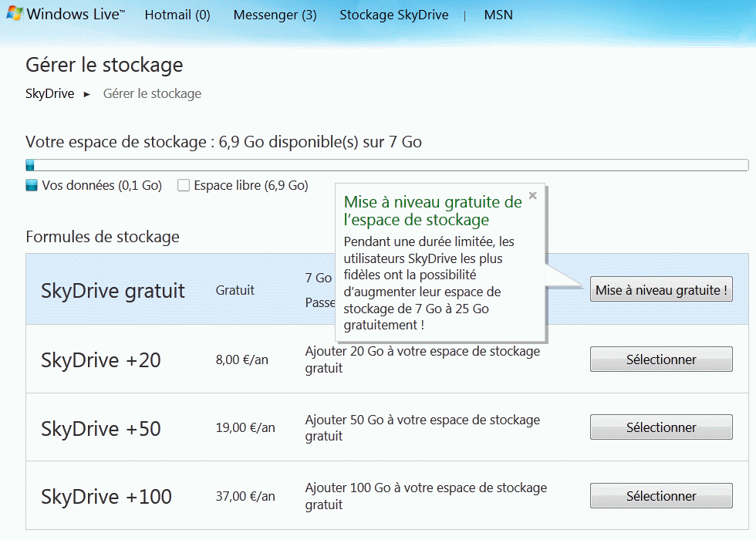
Task: Click the SkyDrive +20 plan name
Action: click(101, 360)
